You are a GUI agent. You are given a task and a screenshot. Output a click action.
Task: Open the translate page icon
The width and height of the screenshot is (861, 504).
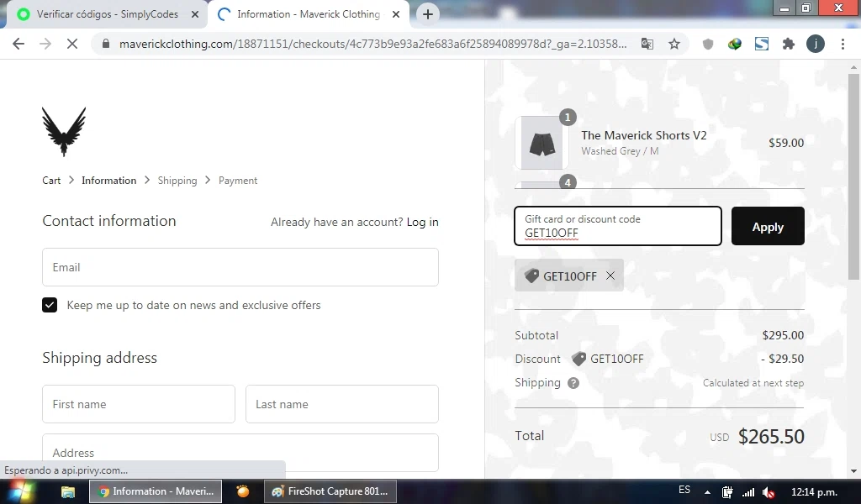coord(647,44)
